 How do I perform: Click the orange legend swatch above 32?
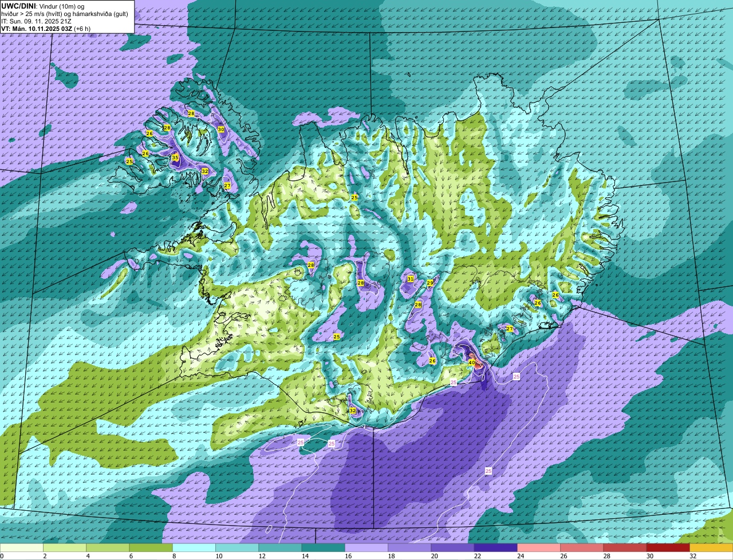711,547
